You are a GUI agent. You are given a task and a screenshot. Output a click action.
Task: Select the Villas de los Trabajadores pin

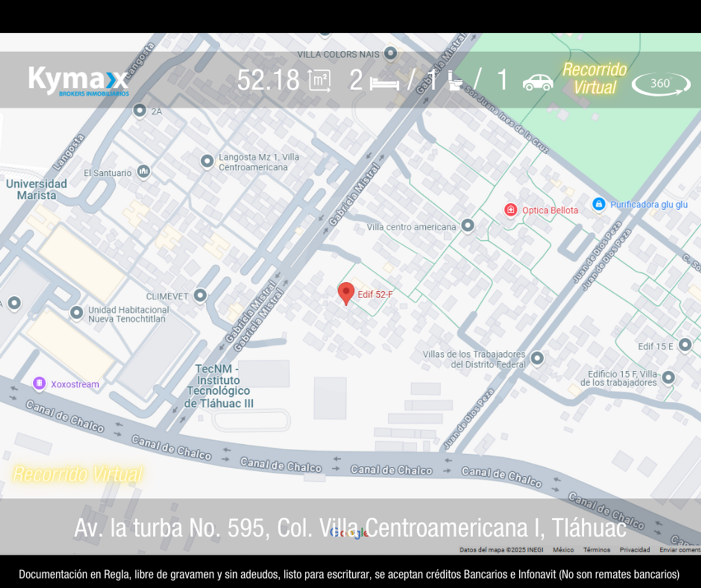(537, 358)
